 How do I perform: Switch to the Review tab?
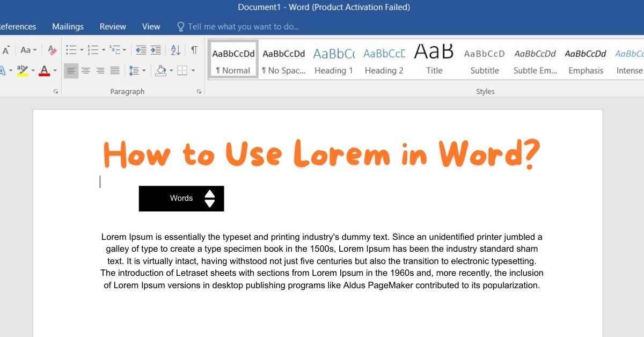coord(113,26)
